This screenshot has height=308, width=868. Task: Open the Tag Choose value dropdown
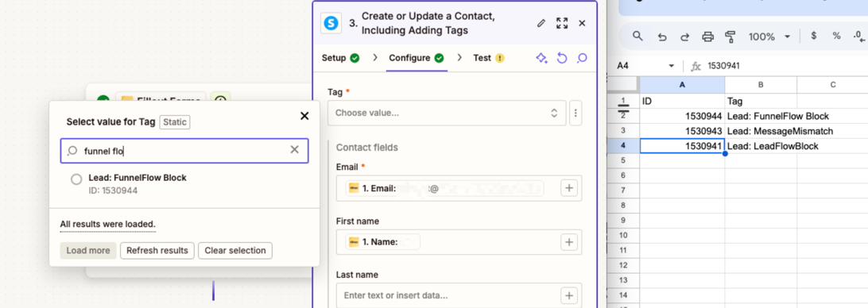(447, 113)
